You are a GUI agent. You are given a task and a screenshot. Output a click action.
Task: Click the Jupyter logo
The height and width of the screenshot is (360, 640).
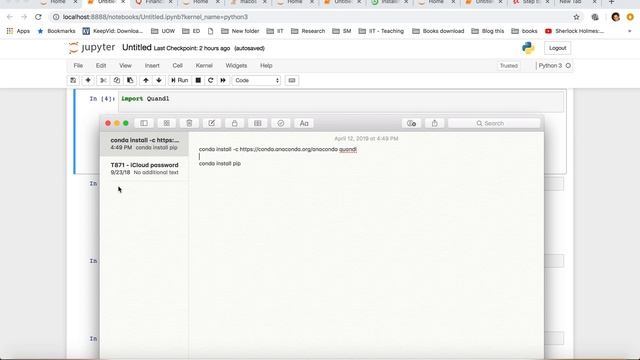92,48
